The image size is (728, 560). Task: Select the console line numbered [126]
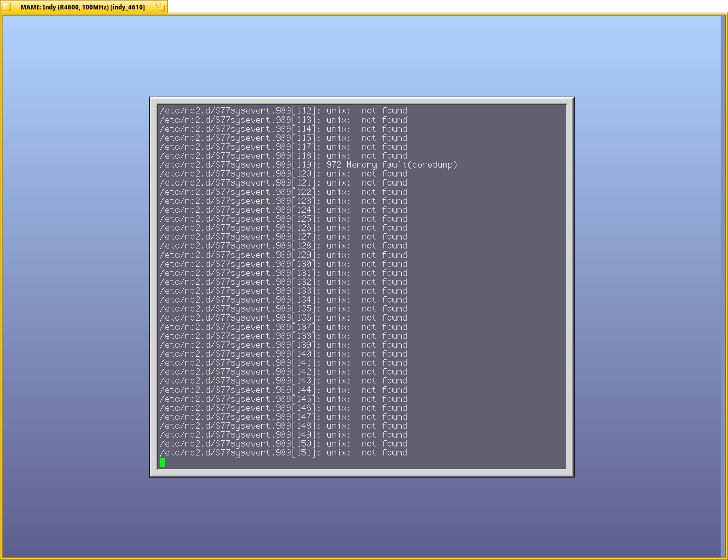[x=284, y=228]
